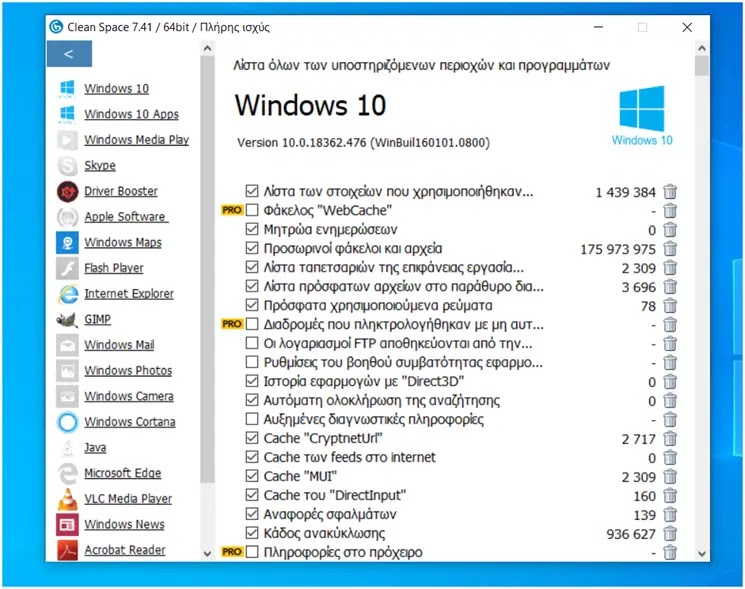Screen dimensions: 745x589
Task: Click main list scrollbar down arrow
Action: tap(702, 553)
